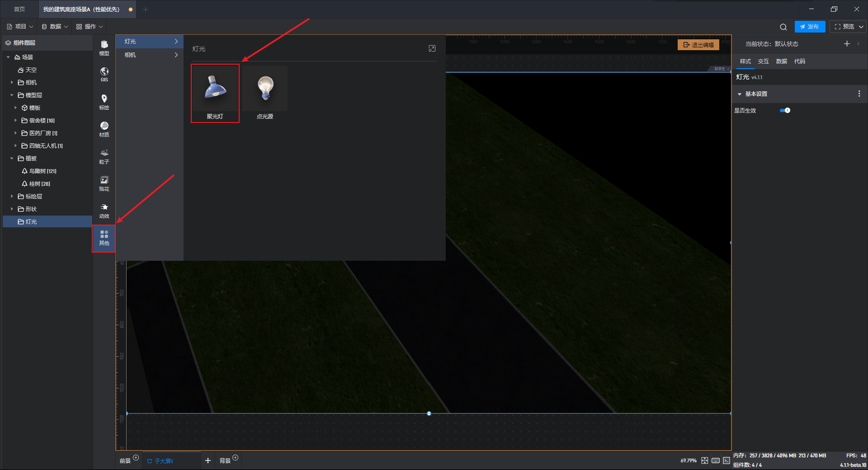The image size is (868, 470).
Task: Click the search magnifier icon
Action: [783, 27]
